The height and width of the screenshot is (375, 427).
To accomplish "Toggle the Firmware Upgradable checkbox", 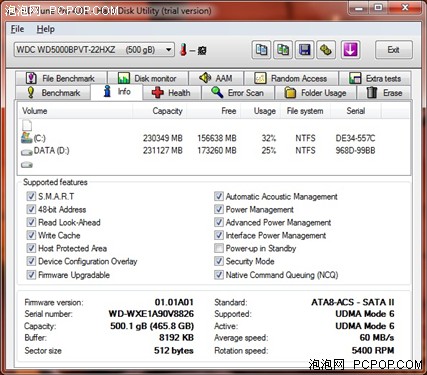I will [31, 275].
